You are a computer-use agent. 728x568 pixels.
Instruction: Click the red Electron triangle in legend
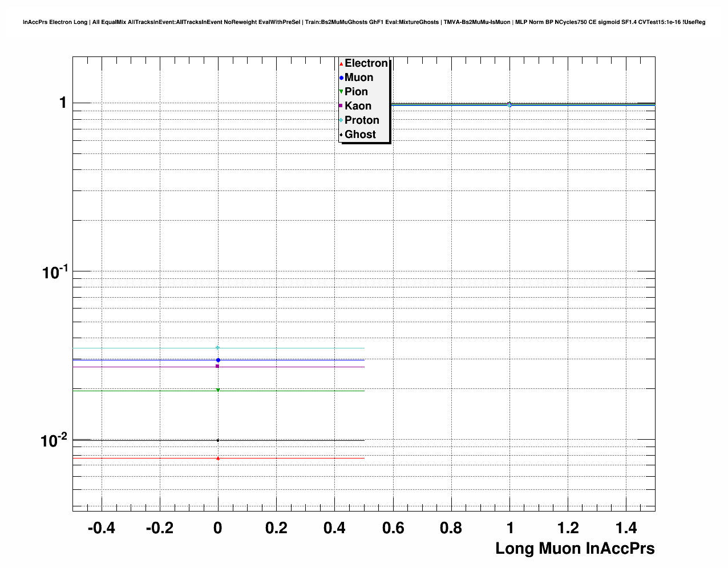(x=341, y=63)
